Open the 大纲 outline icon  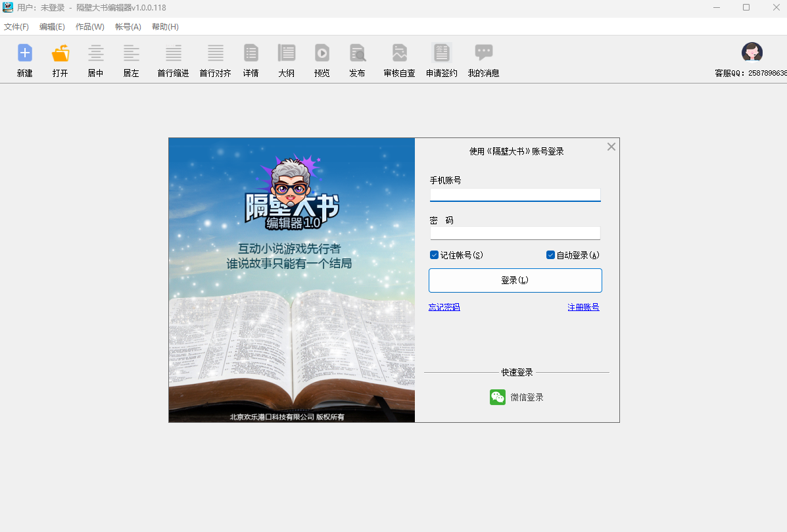pos(287,53)
